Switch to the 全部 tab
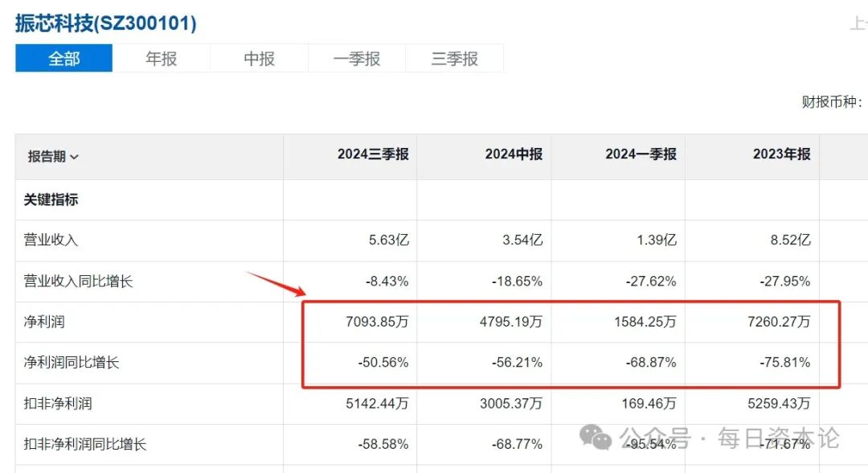 click(x=64, y=59)
